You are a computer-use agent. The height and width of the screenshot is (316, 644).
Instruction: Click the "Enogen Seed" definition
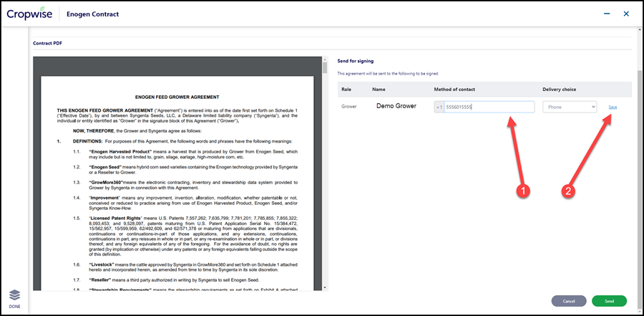[193, 170]
